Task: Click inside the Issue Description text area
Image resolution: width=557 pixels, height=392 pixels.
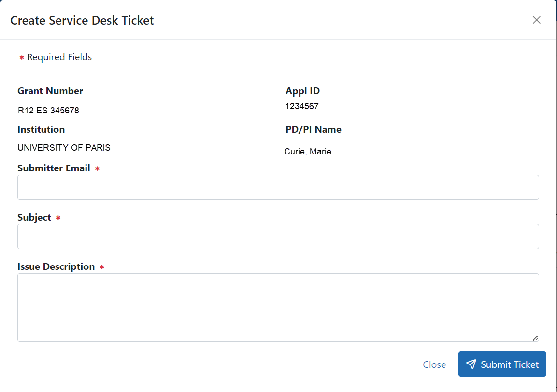Action: click(x=278, y=308)
